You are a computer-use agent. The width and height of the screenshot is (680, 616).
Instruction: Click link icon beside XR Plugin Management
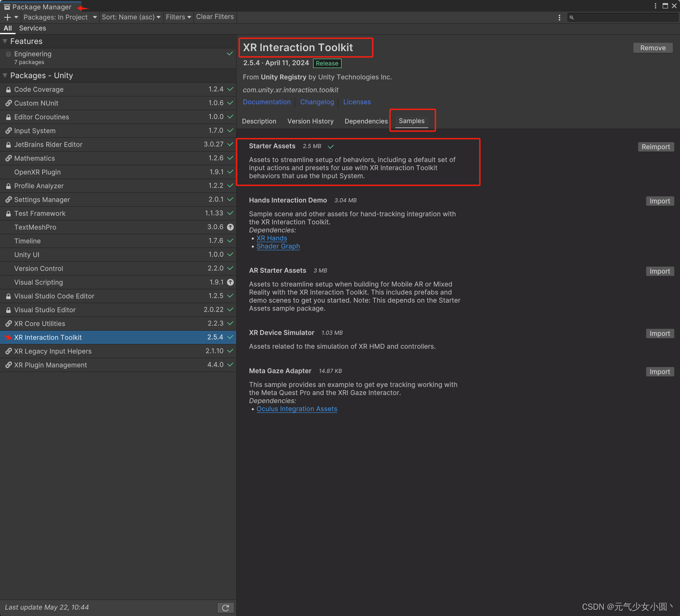(8, 365)
